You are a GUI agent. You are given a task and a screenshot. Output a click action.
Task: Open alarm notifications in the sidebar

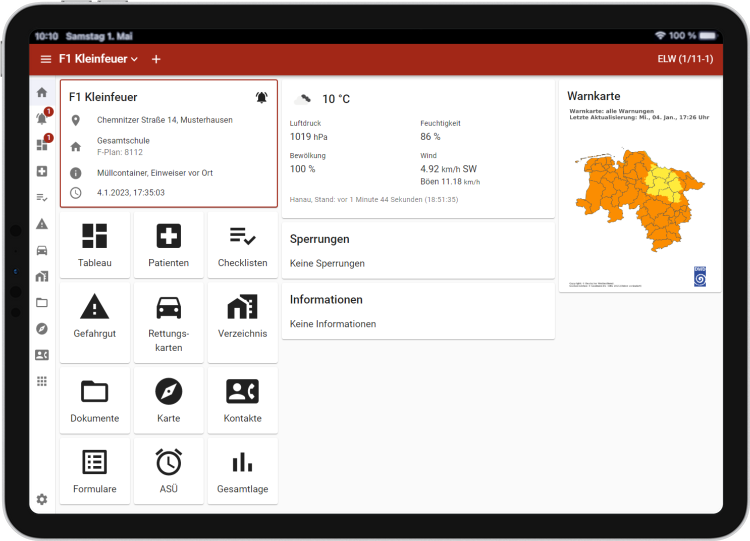tap(41, 119)
